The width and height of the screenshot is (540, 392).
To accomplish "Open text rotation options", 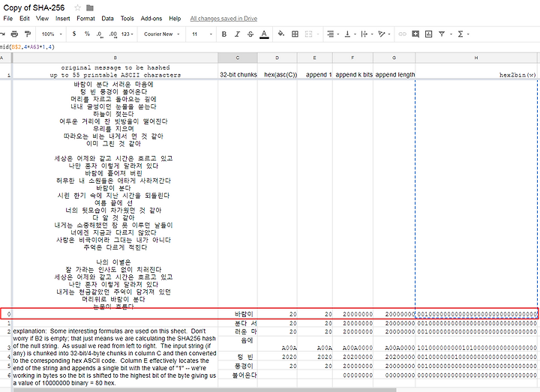I will 384,34.
